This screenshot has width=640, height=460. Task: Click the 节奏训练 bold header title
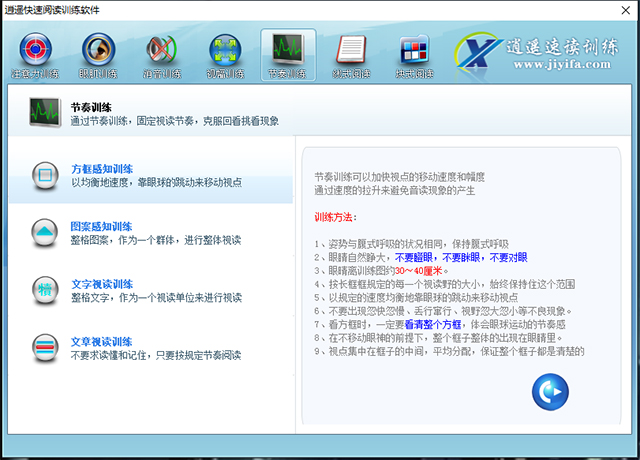pos(91,107)
